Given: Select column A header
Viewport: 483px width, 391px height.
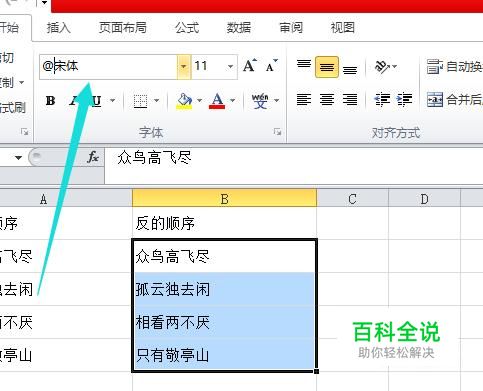Looking at the screenshot, I should (66, 199).
